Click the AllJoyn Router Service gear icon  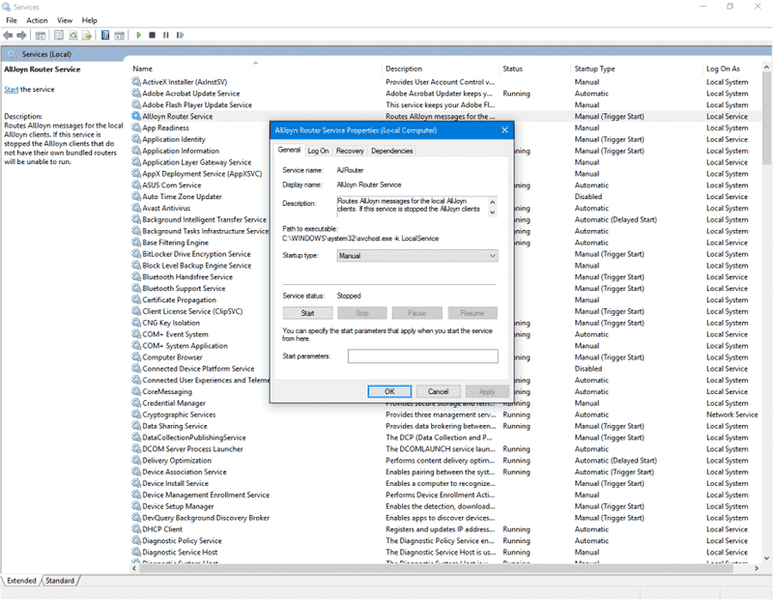[136, 116]
